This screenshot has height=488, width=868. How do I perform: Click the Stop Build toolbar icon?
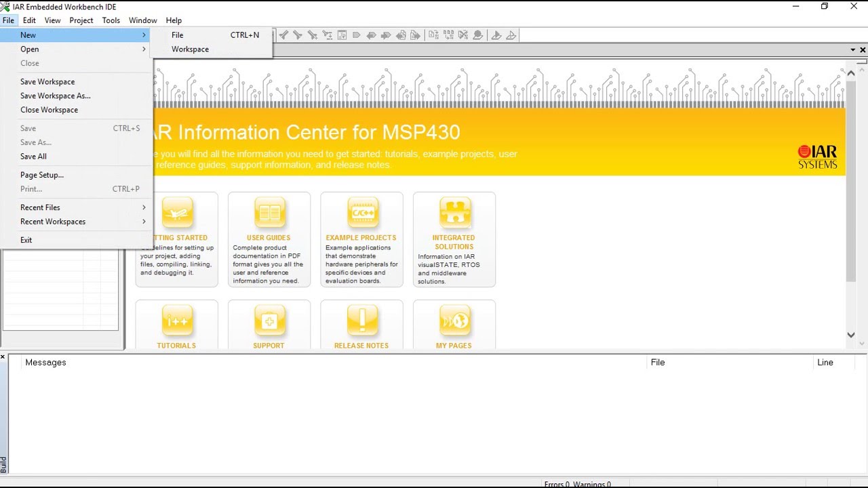[463, 35]
